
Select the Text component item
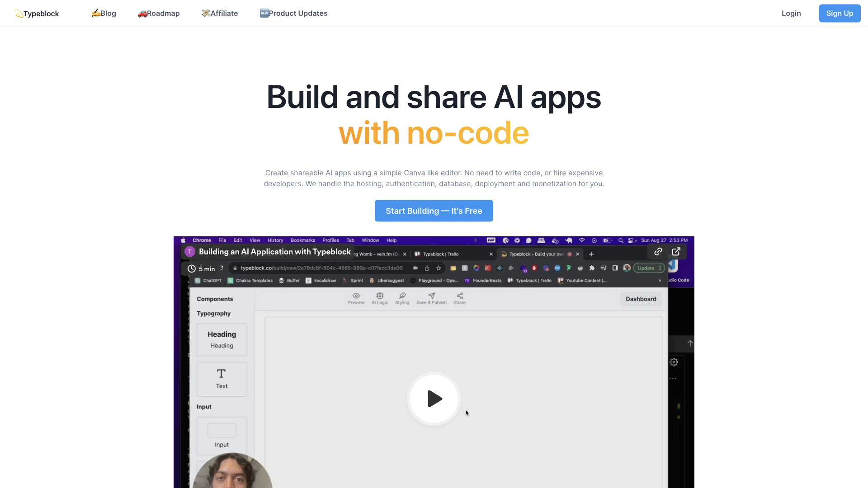coord(222,378)
